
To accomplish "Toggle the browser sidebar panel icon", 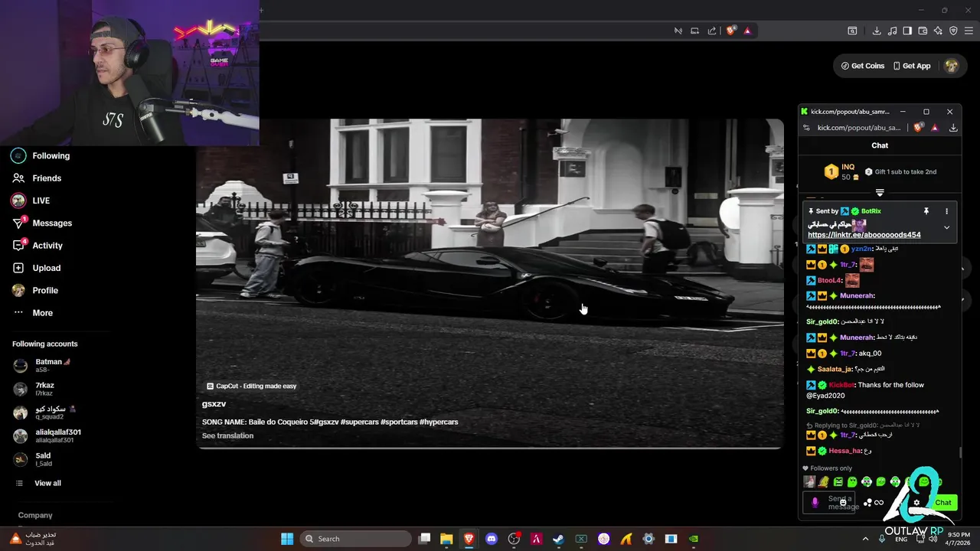I will pyautogui.click(x=907, y=31).
